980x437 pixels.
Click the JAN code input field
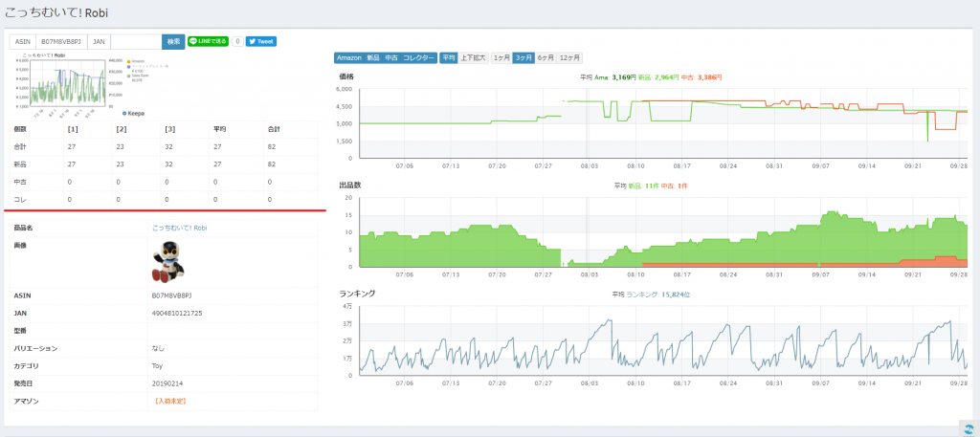(x=136, y=42)
